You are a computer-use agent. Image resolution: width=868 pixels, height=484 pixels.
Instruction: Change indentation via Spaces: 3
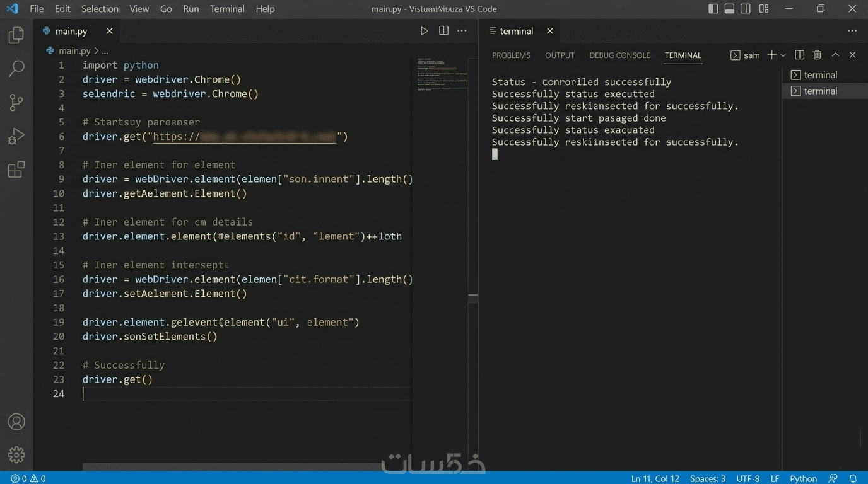(x=708, y=478)
